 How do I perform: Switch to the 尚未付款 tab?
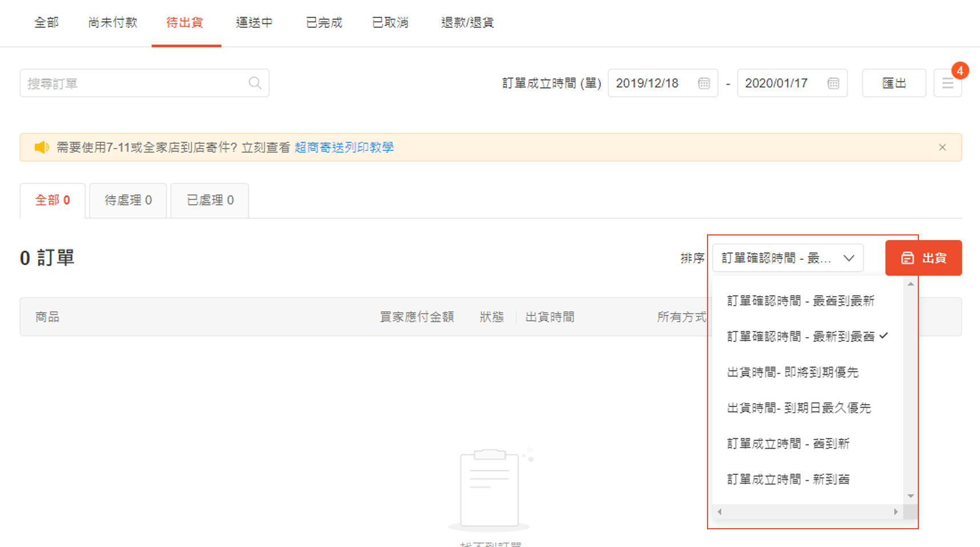113,23
